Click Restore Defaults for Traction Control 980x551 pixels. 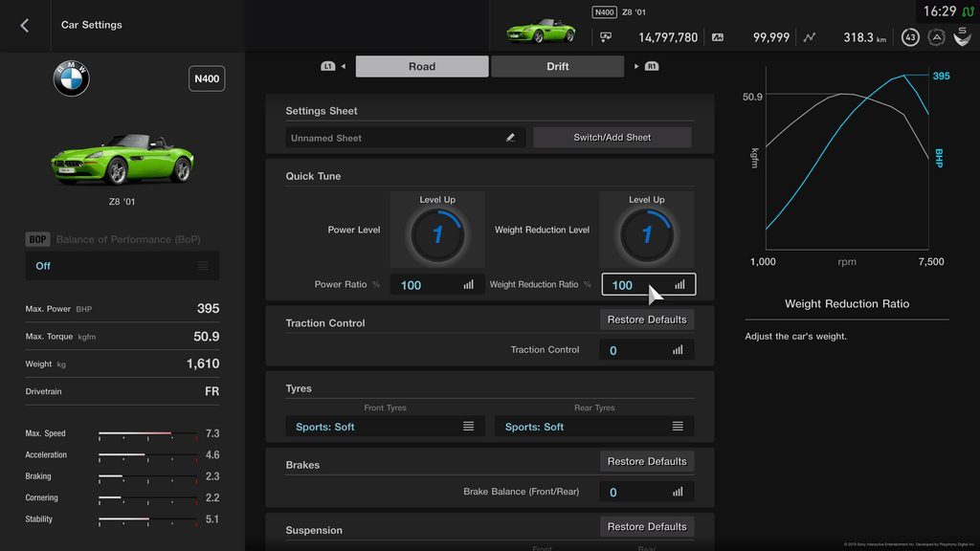pyautogui.click(x=647, y=320)
